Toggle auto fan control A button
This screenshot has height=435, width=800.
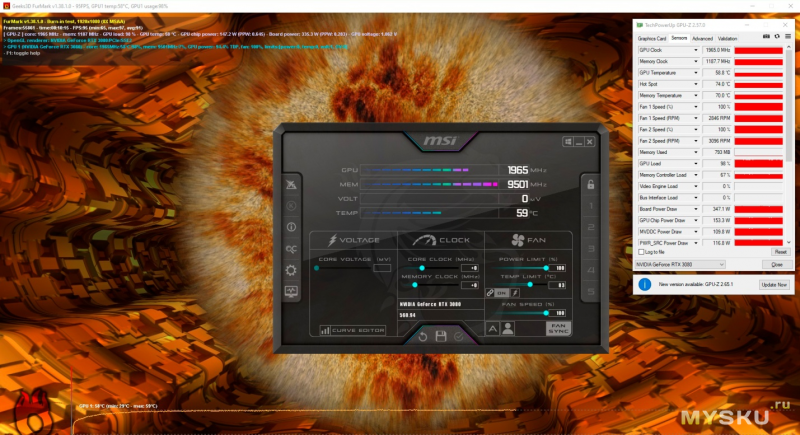point(492,329)
